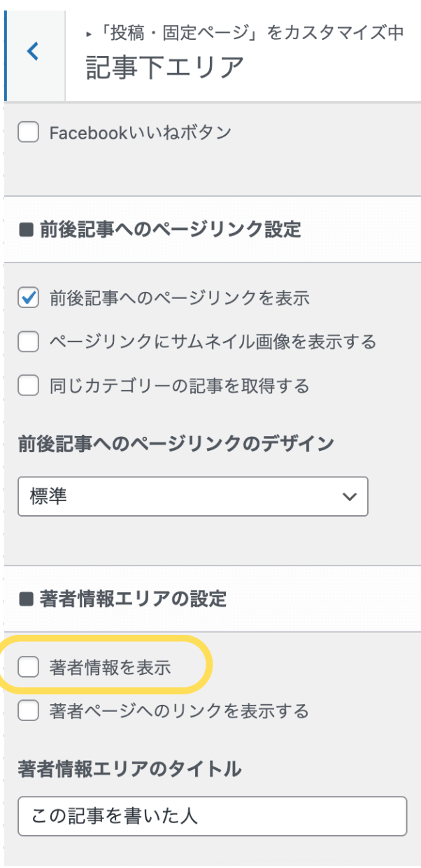
Task: Click the 記事下エリア panel title
Action: [x=164, y=67]
